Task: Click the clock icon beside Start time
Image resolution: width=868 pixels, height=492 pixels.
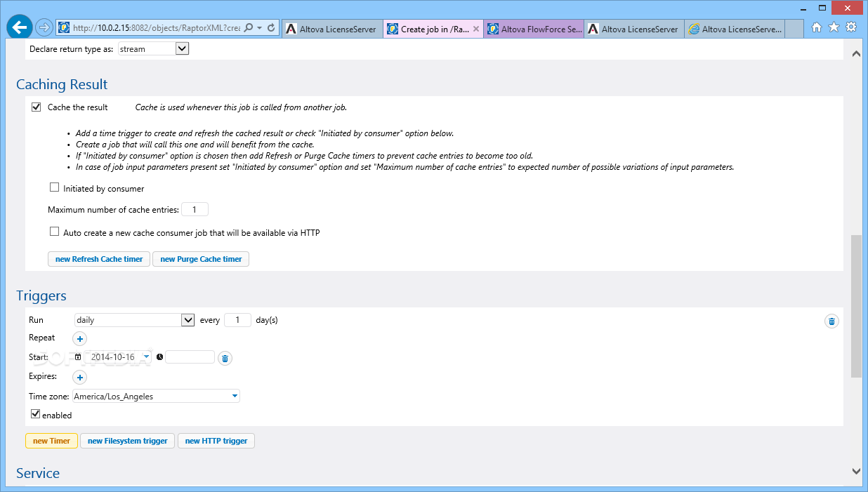Action: (x=159, y=357)
